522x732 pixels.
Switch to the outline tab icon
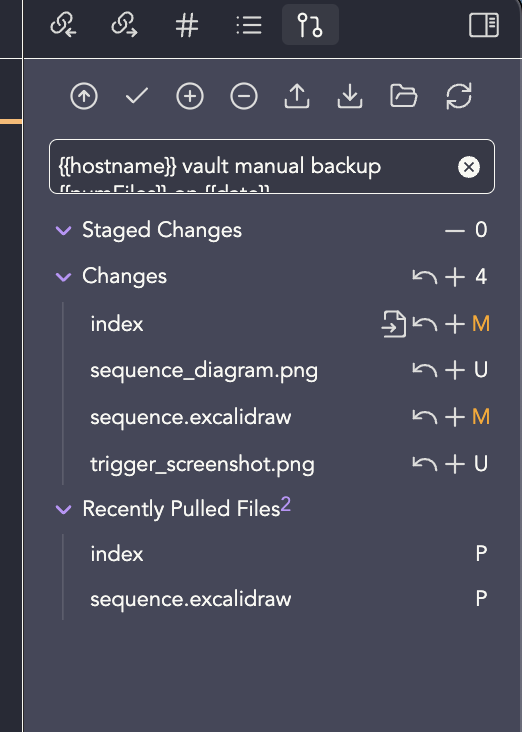point(249,25)
